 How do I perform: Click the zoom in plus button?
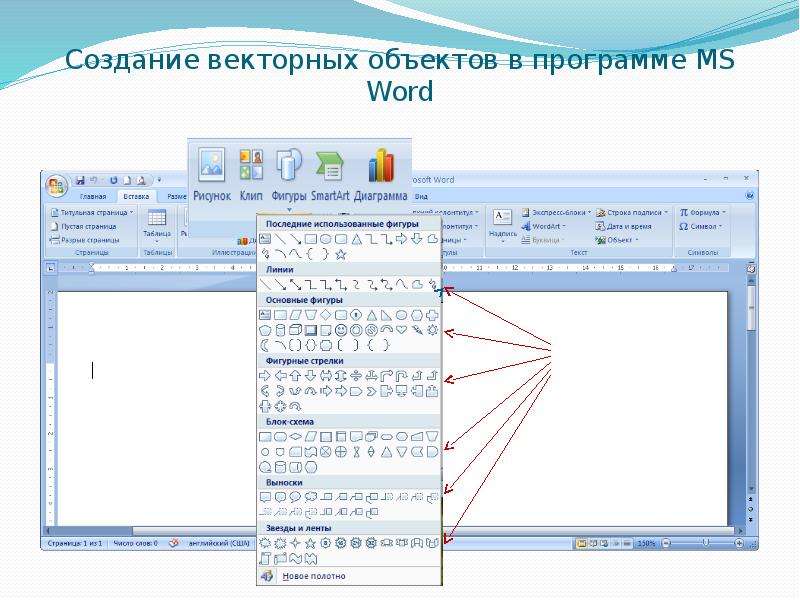coord(739,544)
